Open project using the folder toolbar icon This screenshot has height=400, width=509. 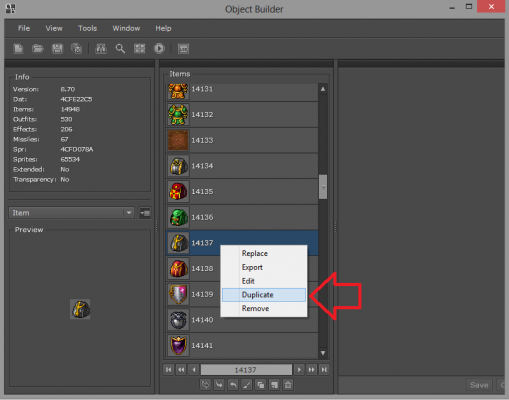(x=38, y=49)
